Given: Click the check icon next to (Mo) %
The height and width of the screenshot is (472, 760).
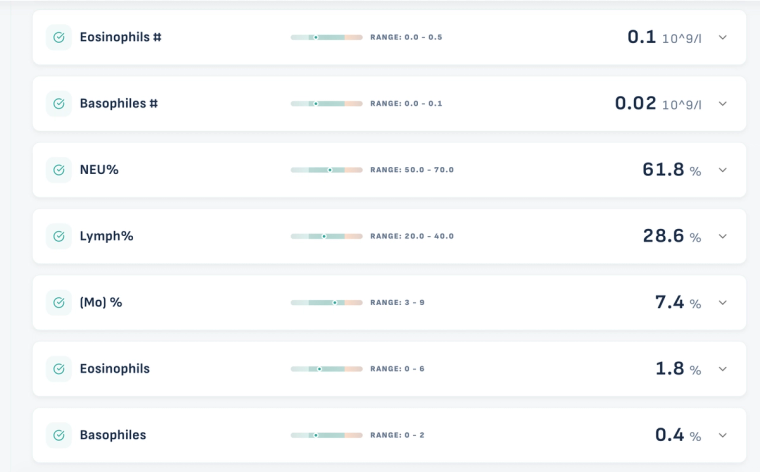Looking at the screenshot, I should 59,303.
